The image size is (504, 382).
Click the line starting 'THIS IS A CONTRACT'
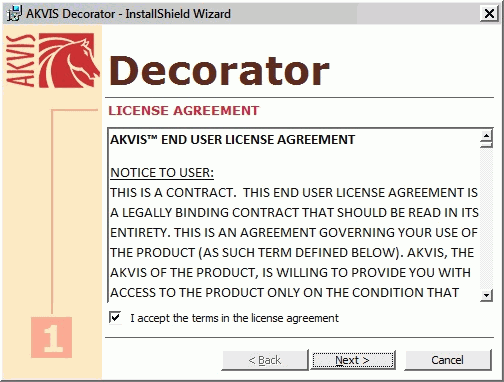point(294,193)
